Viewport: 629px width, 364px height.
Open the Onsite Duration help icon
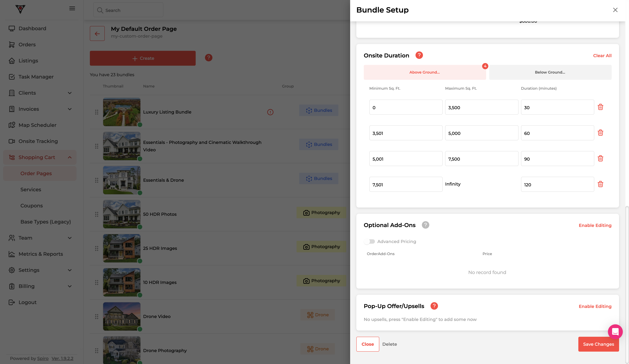419,55
